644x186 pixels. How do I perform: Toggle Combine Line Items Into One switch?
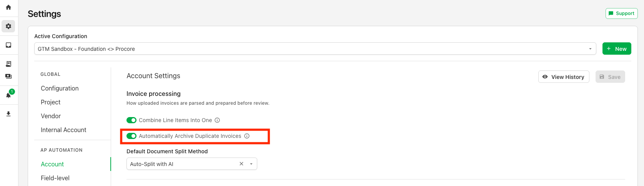pyautogui.click(x=131, y=120)
